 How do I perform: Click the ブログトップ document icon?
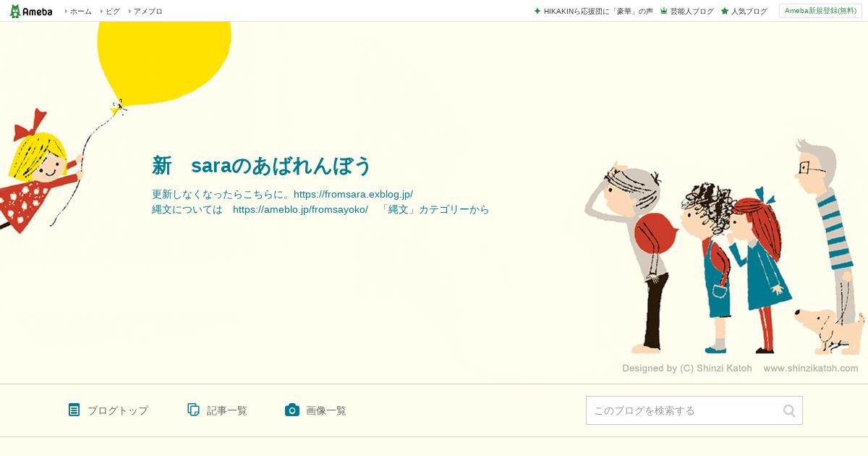tap(74, 410)
